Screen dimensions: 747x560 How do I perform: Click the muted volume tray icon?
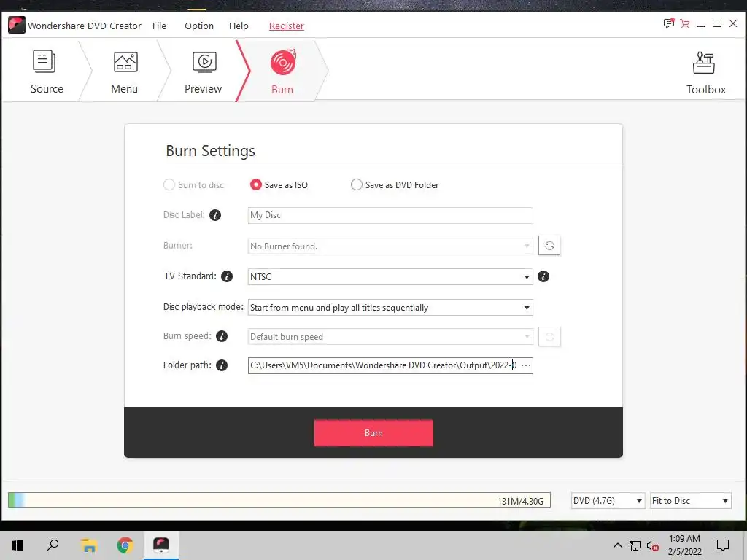coord(652,545)
